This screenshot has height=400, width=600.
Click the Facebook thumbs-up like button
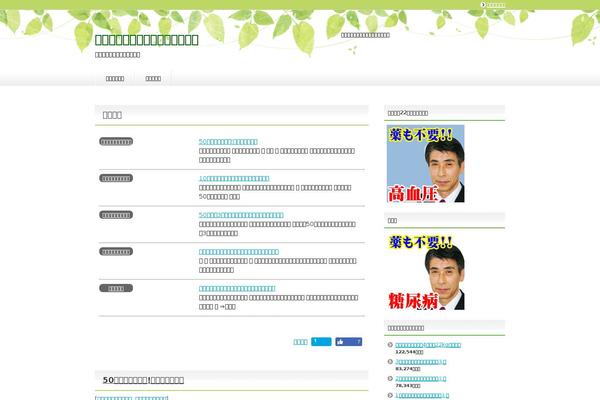[349, 342]
